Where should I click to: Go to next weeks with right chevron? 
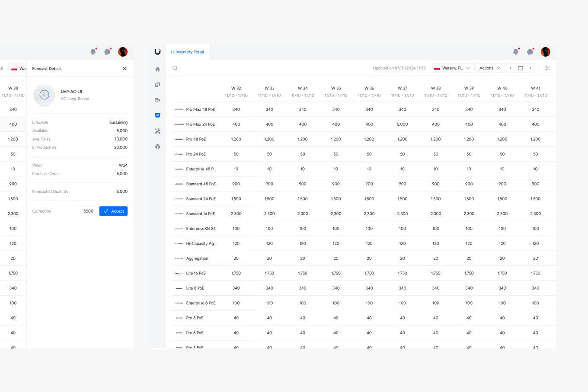pos(530,68)
